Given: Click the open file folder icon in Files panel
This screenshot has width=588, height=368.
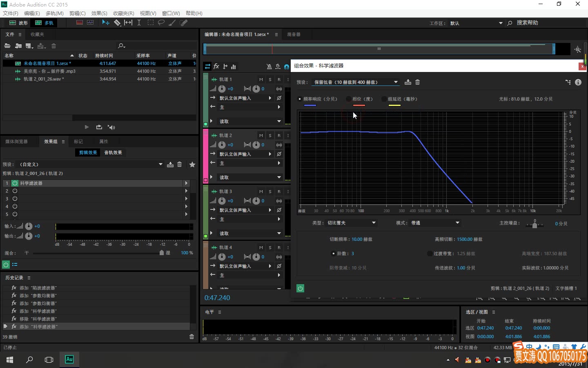Looking at the screenshot, I should click(7, 46).
